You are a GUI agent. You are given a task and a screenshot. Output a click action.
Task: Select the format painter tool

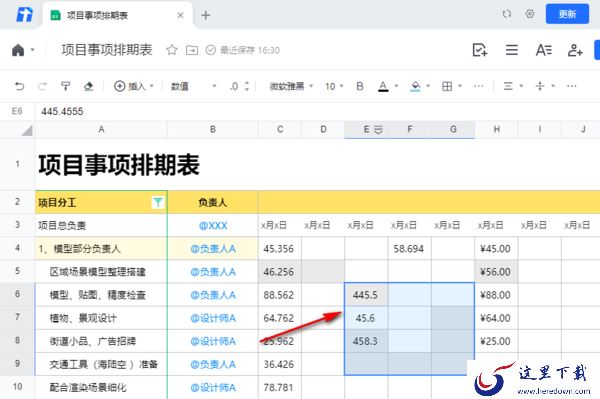[x=65, y=86]
